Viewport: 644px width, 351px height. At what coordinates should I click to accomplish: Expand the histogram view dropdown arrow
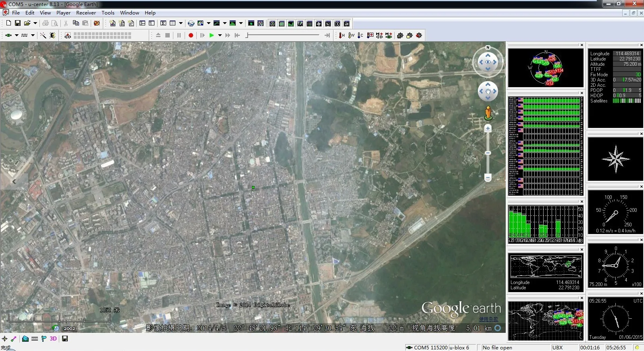click(x=241, y=23)
